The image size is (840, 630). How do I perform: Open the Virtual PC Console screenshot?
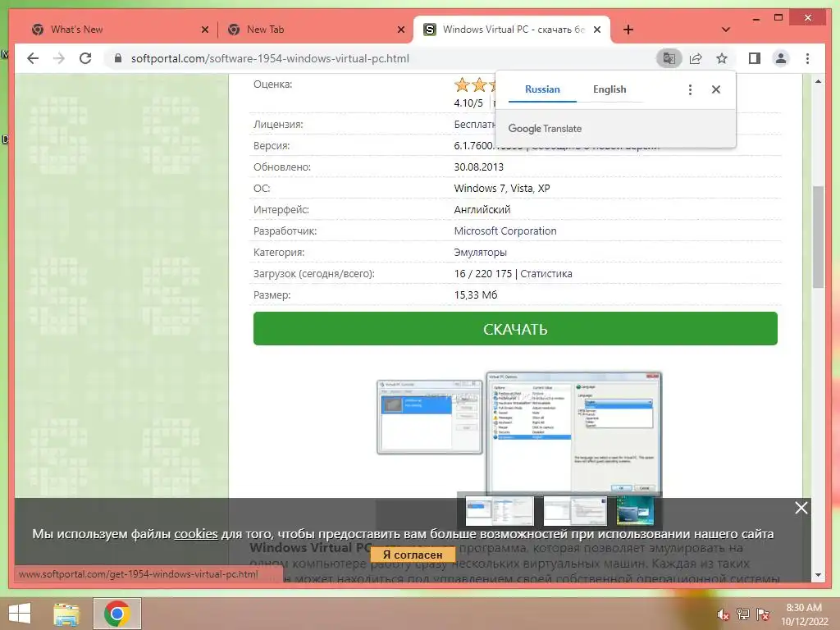[x=430, y=417]
